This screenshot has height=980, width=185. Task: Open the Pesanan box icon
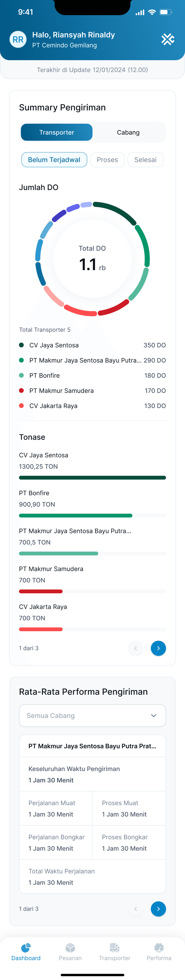click(x=70, y=947)
